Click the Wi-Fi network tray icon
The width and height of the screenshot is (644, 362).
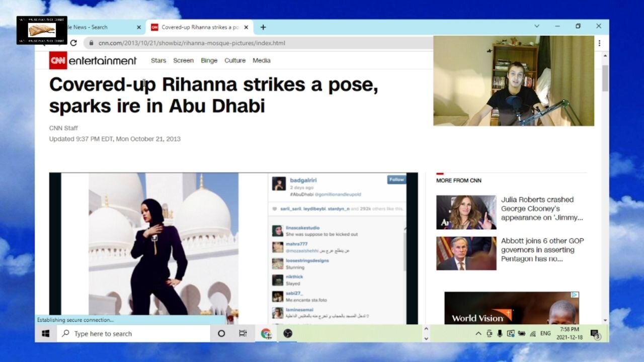click(x=533, y=333)
